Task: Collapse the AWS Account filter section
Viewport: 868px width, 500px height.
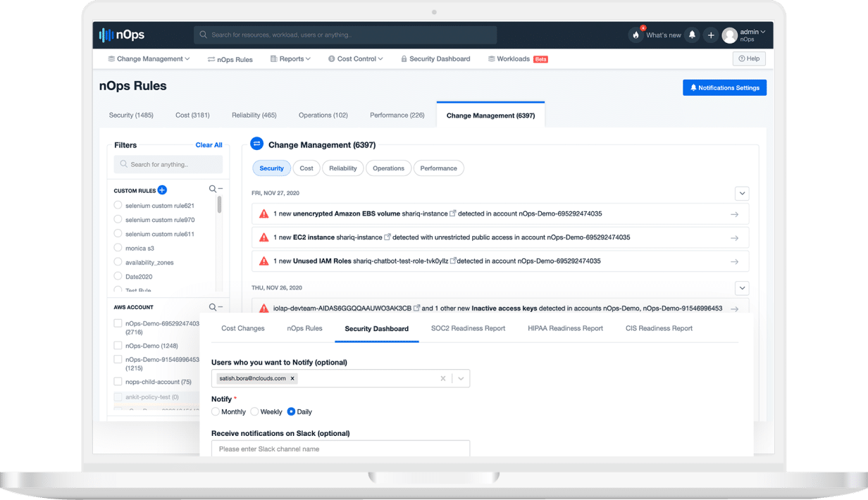Action: coord(221,307)
